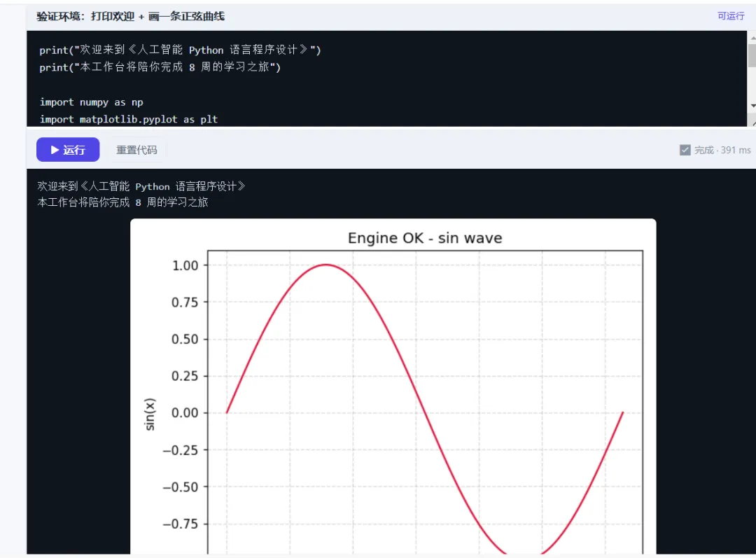756x558 pixels.
Task: Click the −0.75 y-axis tick label
Action: tap(181, 524)
